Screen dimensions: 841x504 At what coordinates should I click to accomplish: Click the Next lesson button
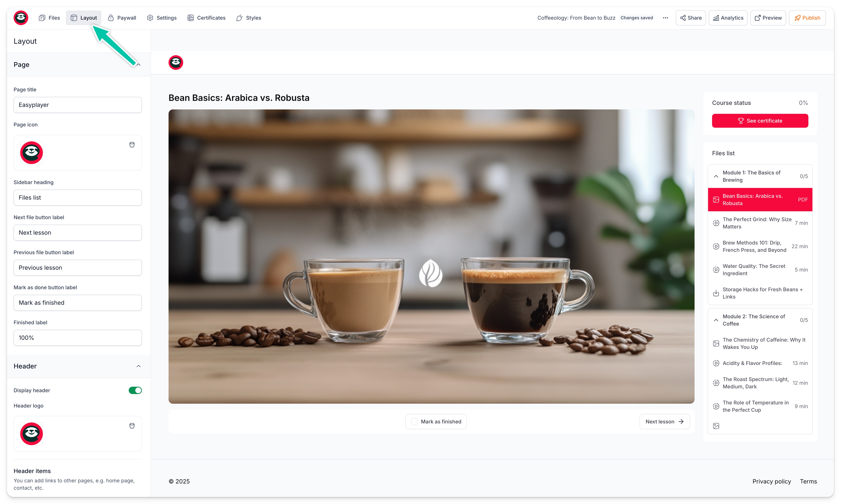coord(664,421)
